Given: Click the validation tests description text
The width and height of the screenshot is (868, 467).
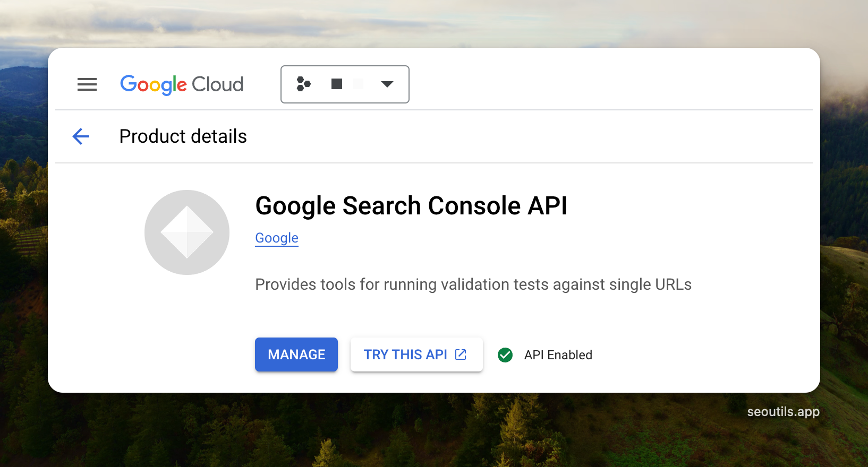Looking at the screenshot, I should click(473, 284).
